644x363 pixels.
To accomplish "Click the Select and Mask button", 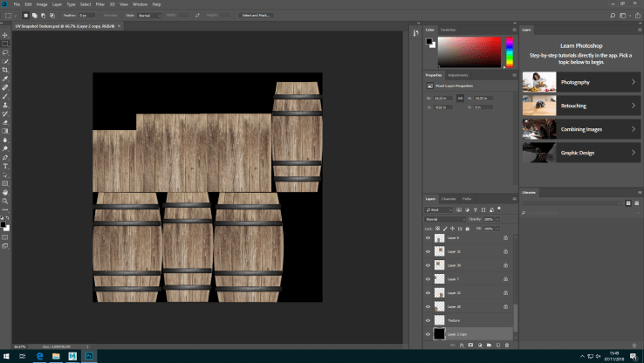I will [x=256, y=15].
